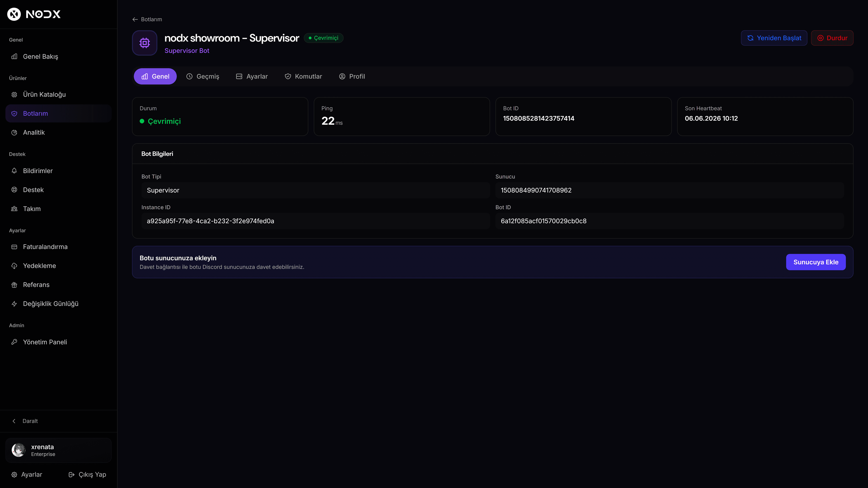Click the Yeniden Başlat refresh icon
Screen dimensions: 868x488
[750, 38]
